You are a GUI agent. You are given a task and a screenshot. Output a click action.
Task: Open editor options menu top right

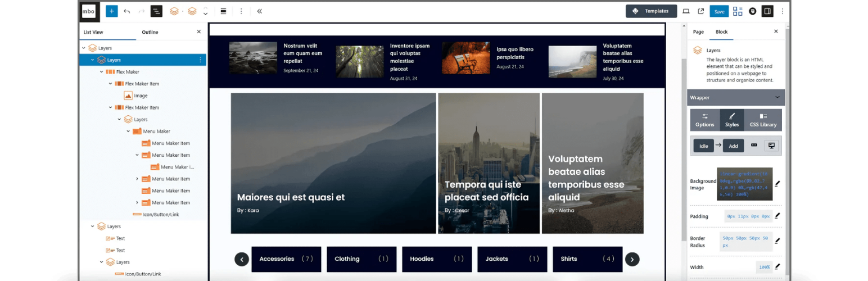(x=782, y=11)
